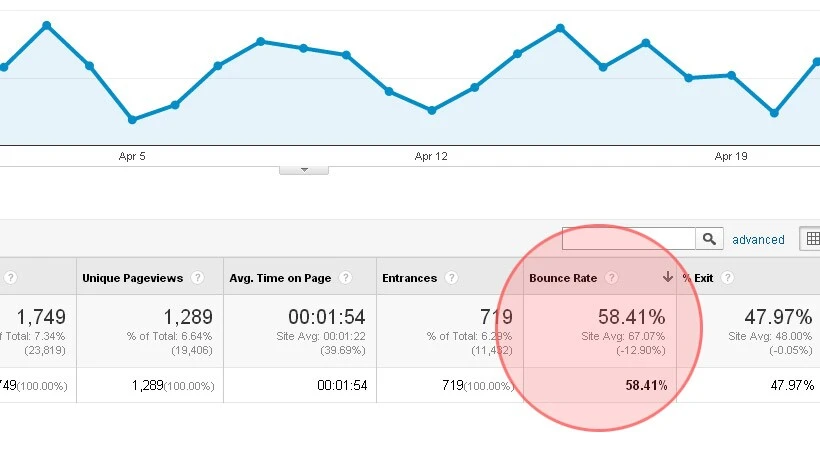Click the 00:01:54 value in the bottom row
This screenshot has width=820, height=456.
341,385
